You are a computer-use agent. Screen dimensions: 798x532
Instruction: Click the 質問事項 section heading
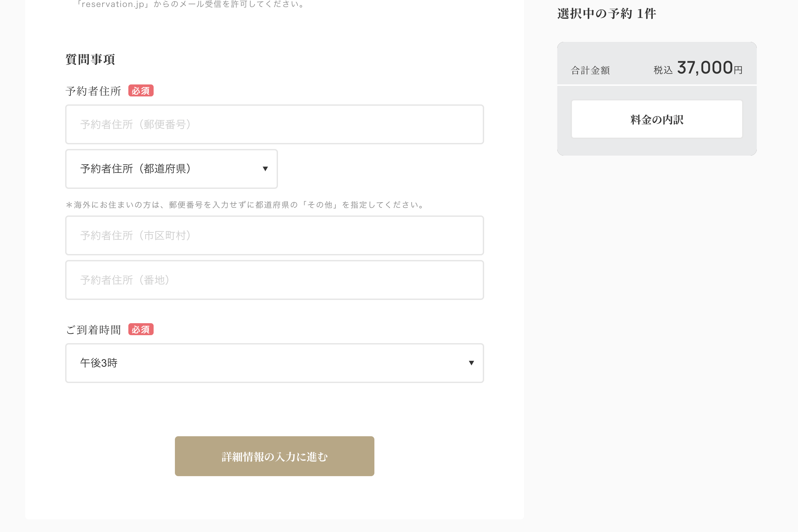click(90, 59)
